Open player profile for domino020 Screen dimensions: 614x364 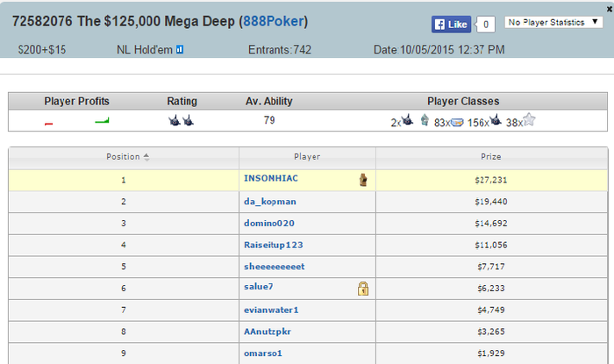click(x=271, y=223)
